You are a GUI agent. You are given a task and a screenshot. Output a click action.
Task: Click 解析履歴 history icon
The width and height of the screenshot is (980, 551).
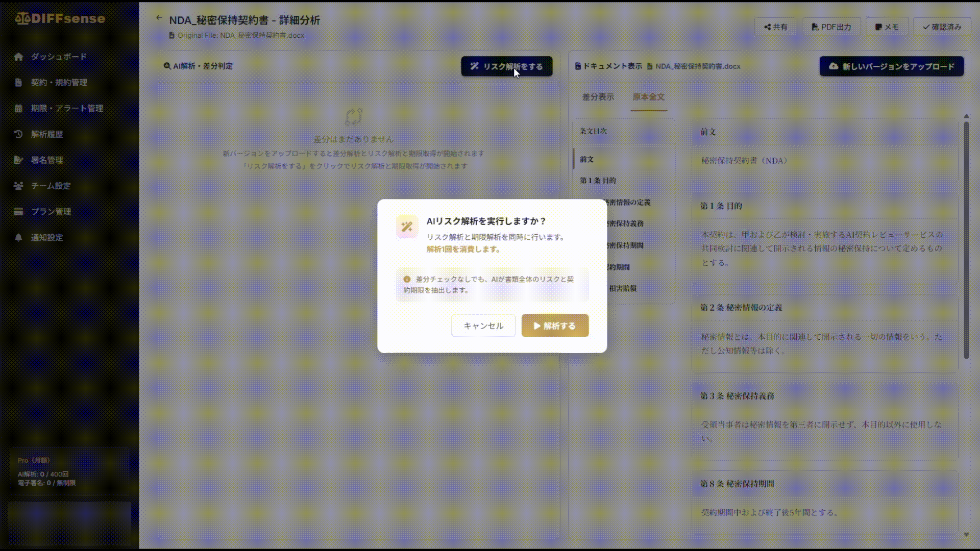coord(19,134)
